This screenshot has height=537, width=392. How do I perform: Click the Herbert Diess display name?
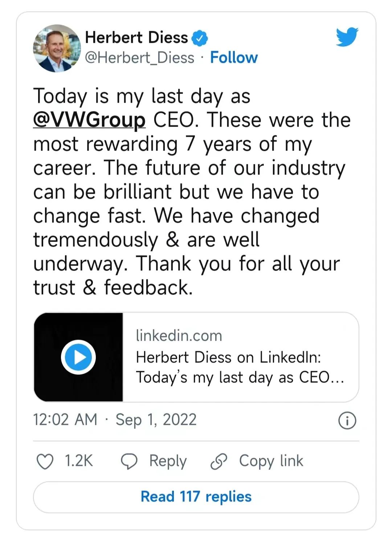(136, 38)
